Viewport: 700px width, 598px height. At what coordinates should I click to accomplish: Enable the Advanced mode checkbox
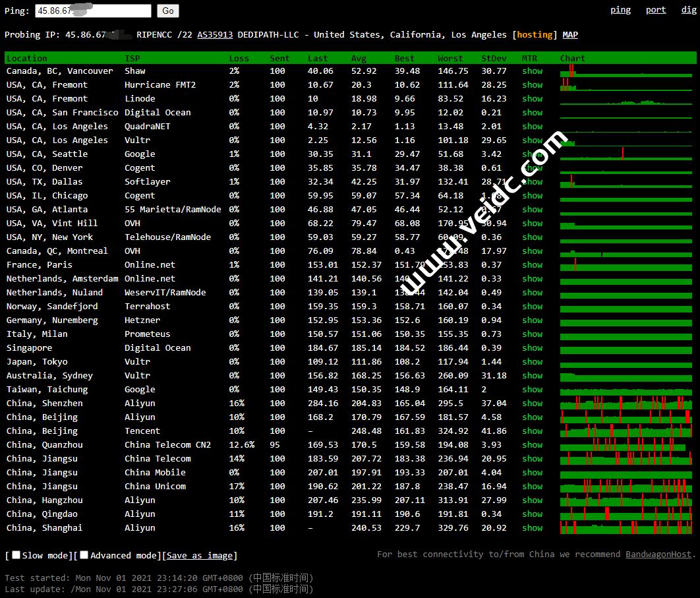[84, 555]
